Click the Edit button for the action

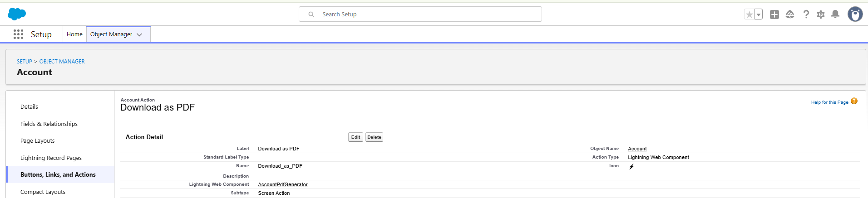coord(355,137)
